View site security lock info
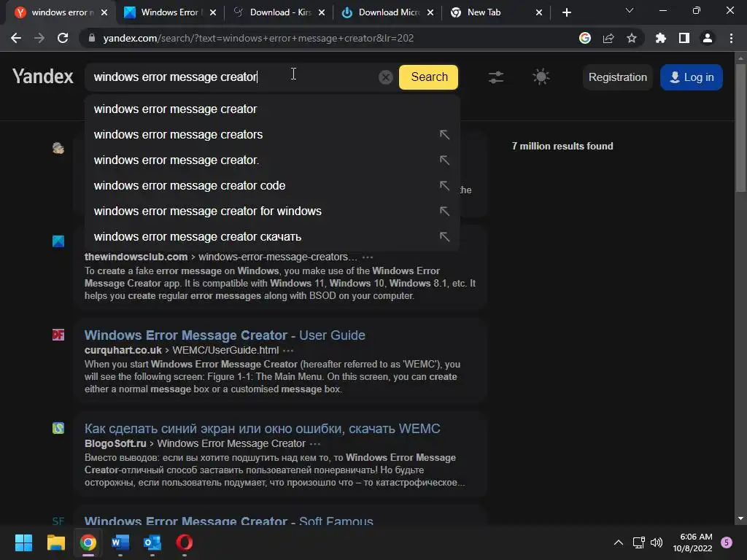Screen dimensions: 747x560 point(92,38)
